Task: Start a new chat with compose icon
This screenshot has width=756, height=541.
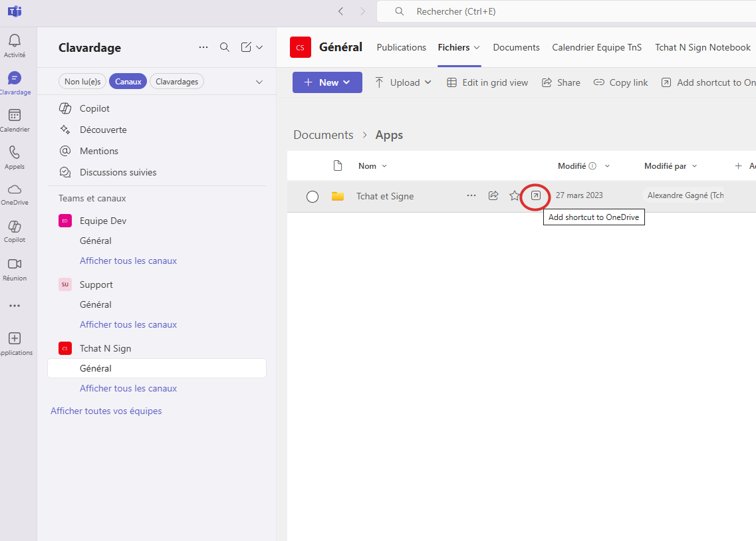Action: click(x=246, y=47)
